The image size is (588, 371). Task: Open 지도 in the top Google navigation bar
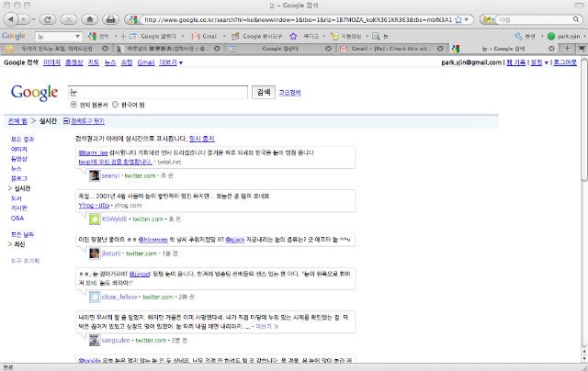[x=94, y=62]
